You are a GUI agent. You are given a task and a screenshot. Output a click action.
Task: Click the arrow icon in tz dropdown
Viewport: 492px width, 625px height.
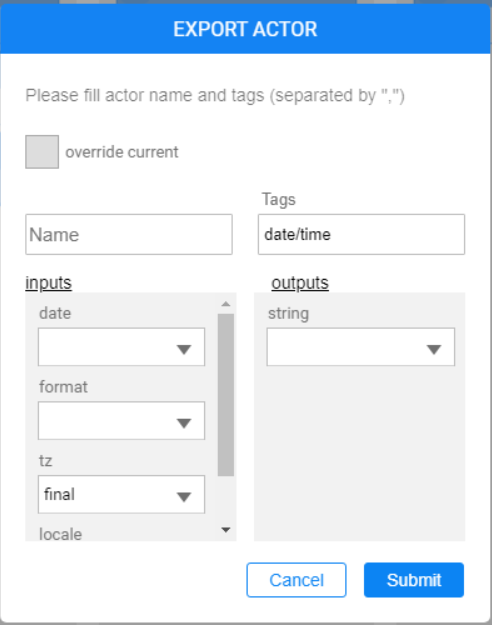[184, 497]
